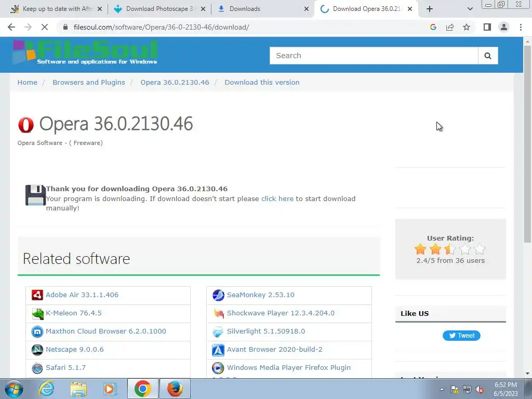532x399 pixels.
Task: Bookmark this page with the star icon
Action: [467, 27]
